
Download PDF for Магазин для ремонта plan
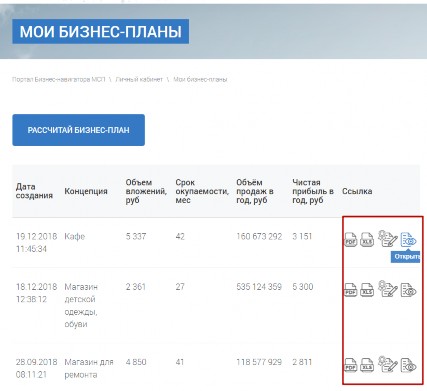tap(350, 365)
